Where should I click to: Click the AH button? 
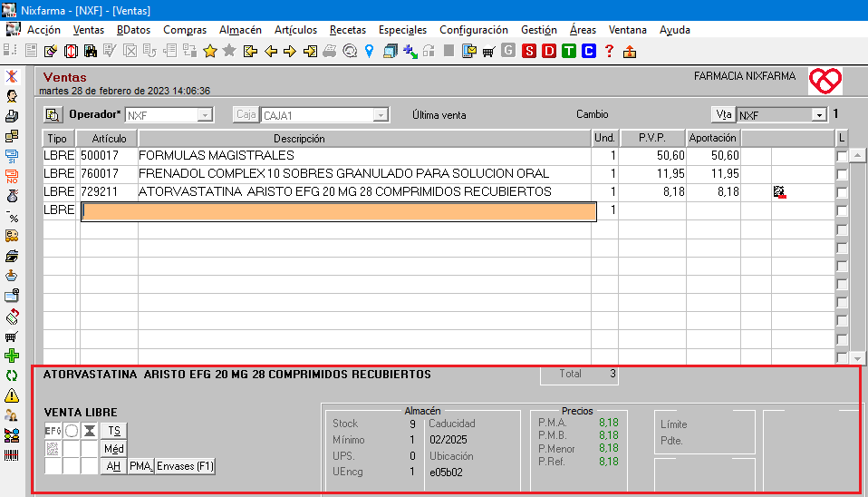click(113, 466)
